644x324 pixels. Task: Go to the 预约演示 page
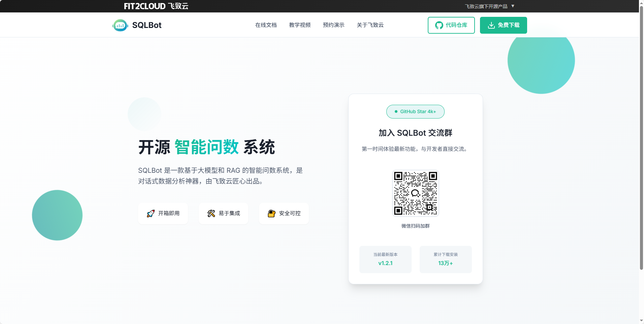333,25
